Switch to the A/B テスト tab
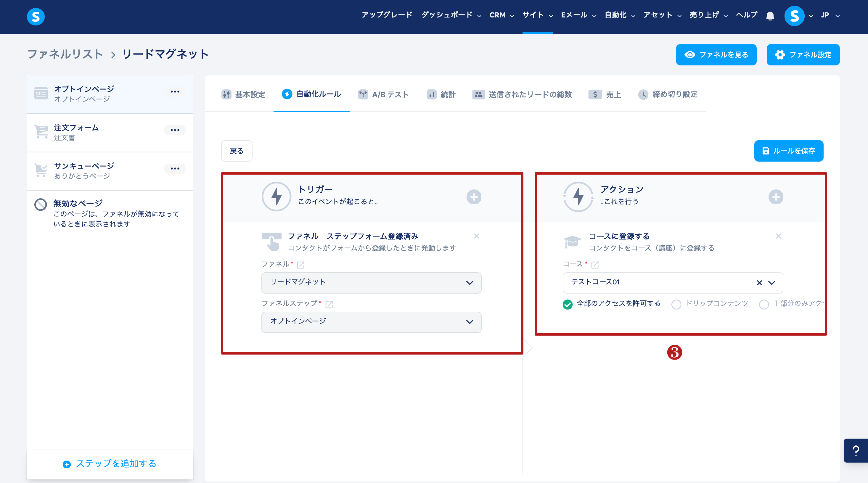 click(384, 95)
